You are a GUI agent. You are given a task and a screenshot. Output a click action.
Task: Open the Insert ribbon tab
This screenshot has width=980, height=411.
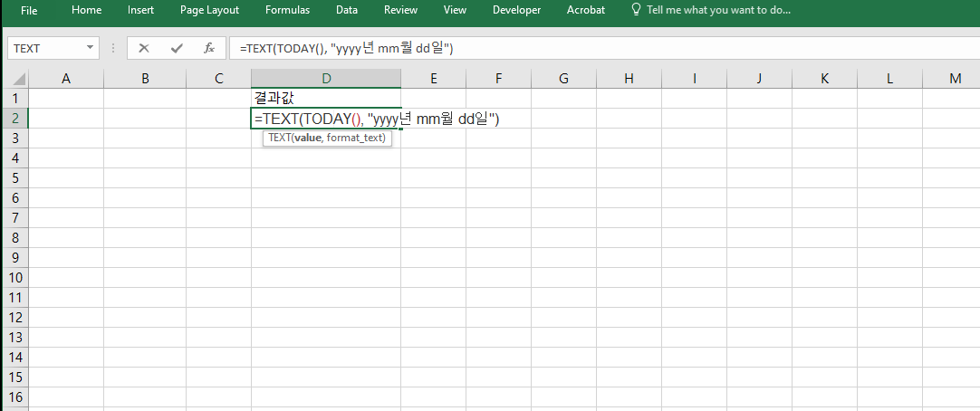140,10
